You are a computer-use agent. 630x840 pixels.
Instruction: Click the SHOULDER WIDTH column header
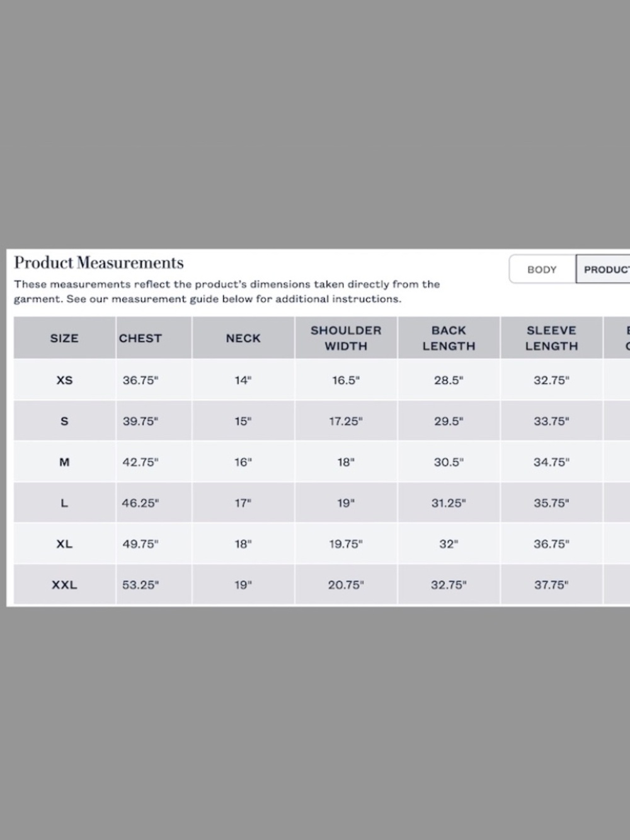tap(346, 338)
